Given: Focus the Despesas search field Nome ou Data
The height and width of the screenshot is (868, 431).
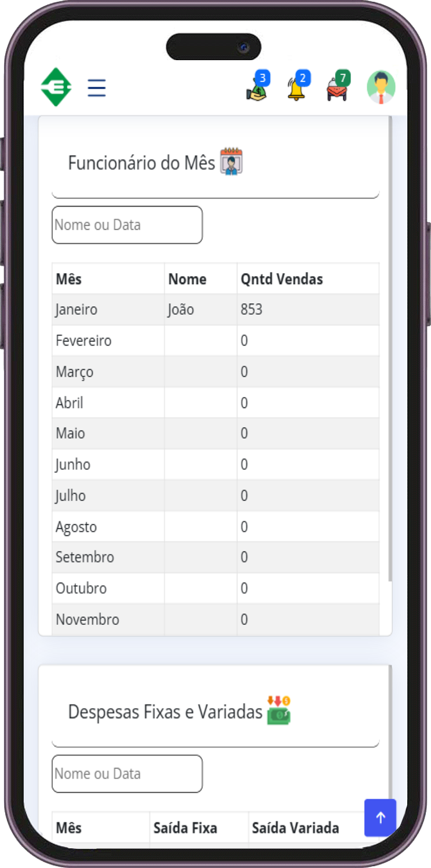Looking at the screenshot, I should (127, 774).
